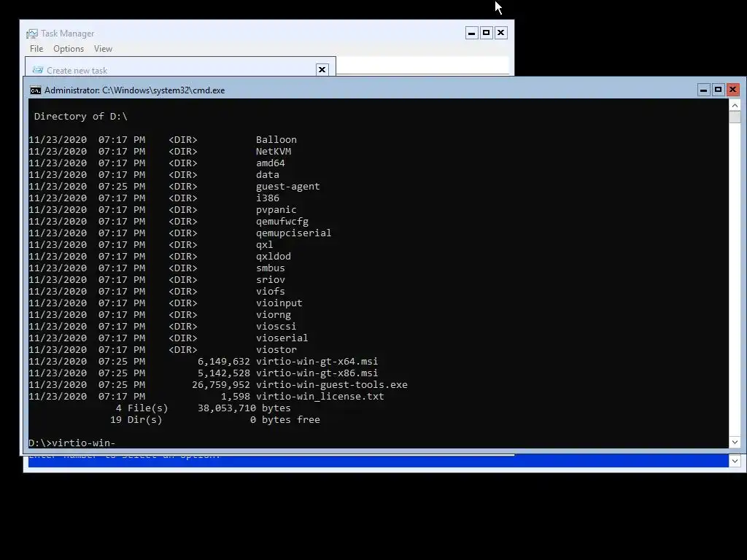Viewport: 747px width, 560px height.
Task: Click the i386 directory entry
Action: pyautogui.click(x=268, y=198)
